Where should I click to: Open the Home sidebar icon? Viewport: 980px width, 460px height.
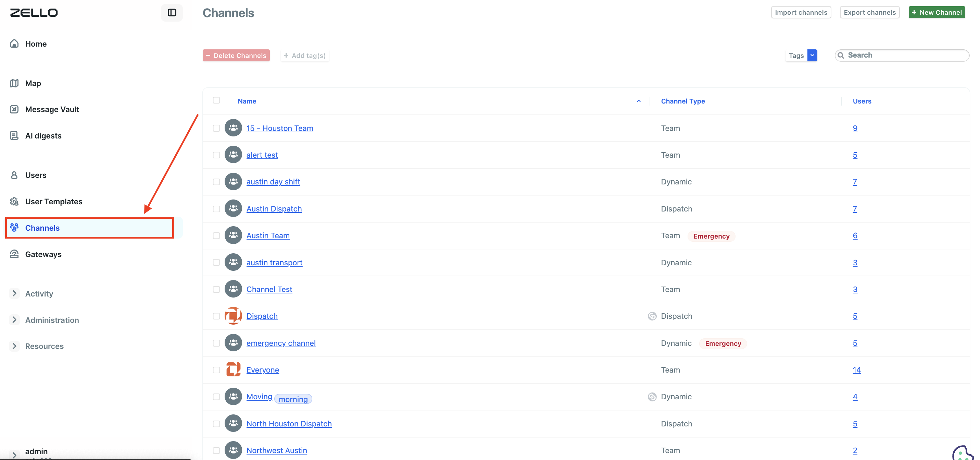(x=14, y=44)
